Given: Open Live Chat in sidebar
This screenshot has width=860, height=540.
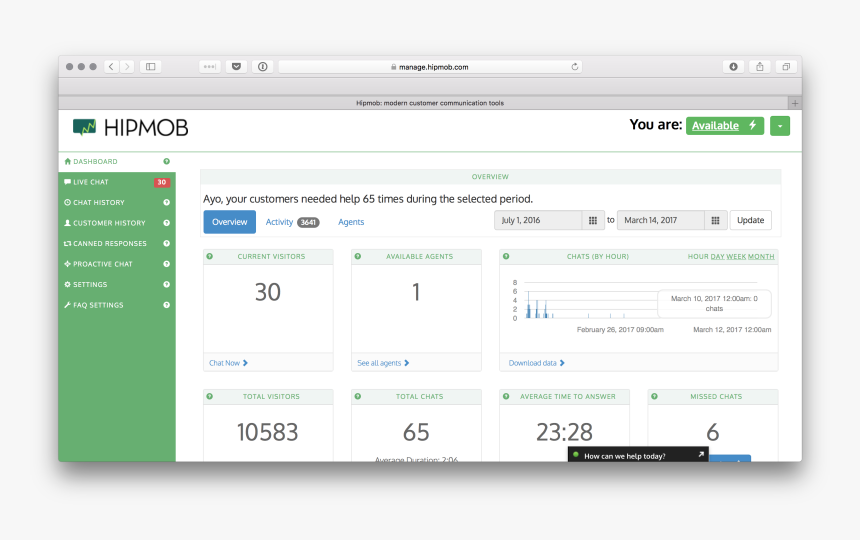Looking at the screenshot, I should point(117,182).
